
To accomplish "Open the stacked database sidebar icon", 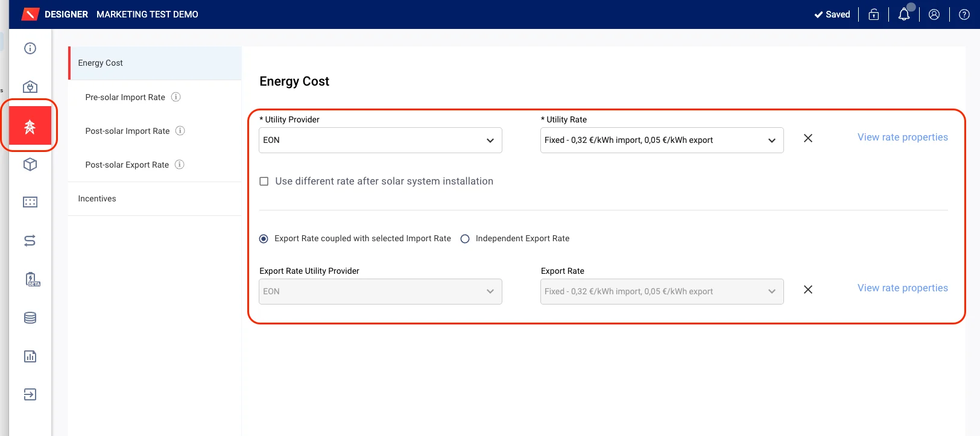I will click(30, 318).
